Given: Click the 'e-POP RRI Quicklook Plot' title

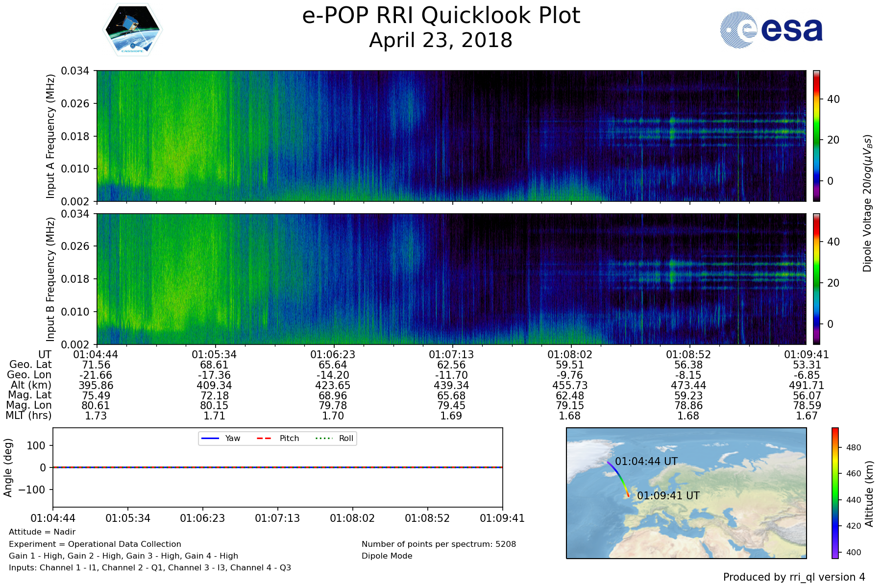Looking at the screenshot, I should point(441,16).
